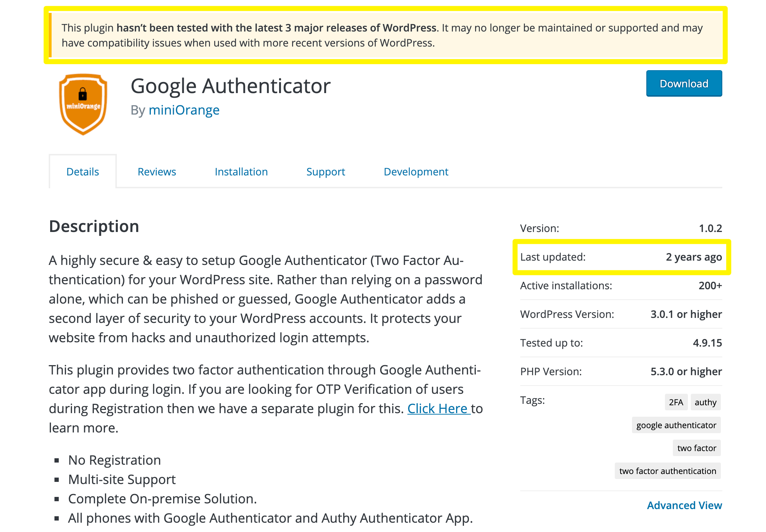
Task: Open the two factor authentication tag
Action: 667,471
